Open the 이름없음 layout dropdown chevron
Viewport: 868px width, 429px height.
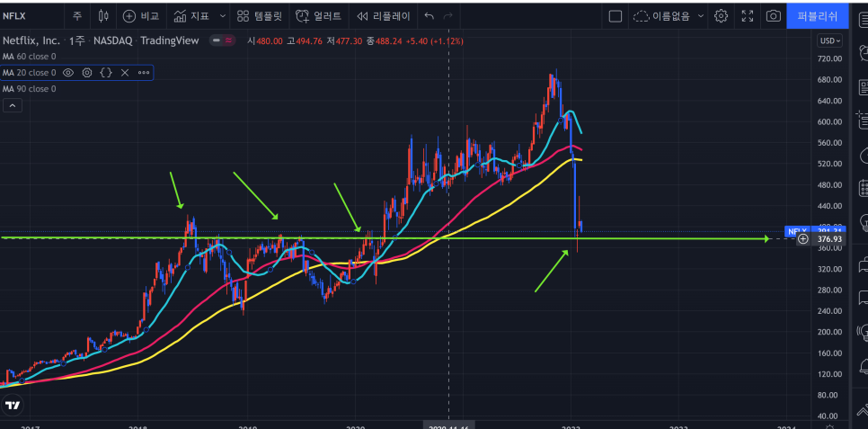(x=702, y=16)
